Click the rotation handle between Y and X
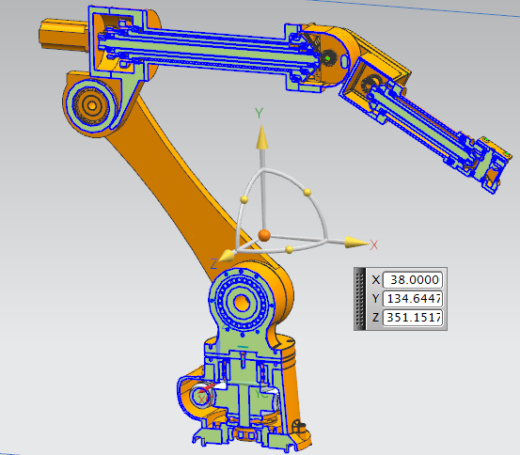 (307, 192)
